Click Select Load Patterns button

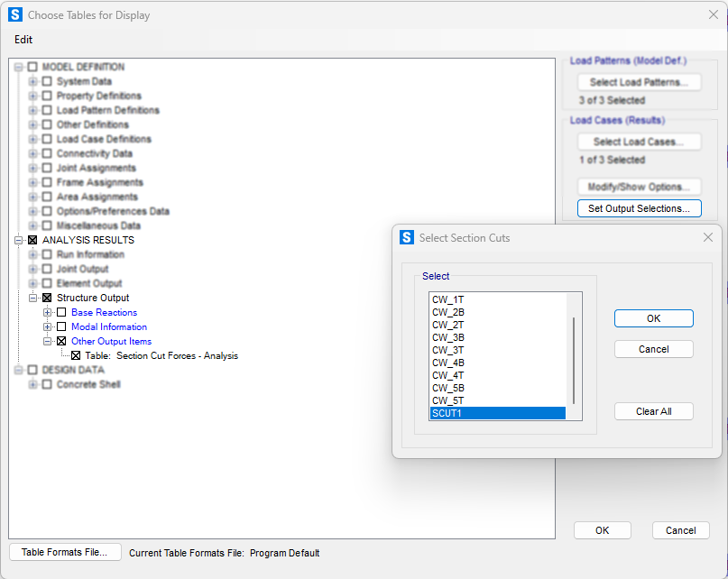639,82
